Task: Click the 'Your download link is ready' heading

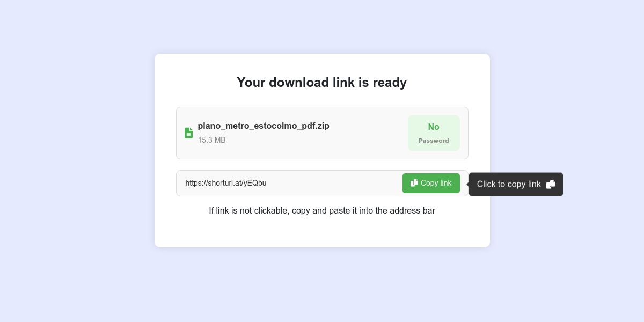Action: 322,82
